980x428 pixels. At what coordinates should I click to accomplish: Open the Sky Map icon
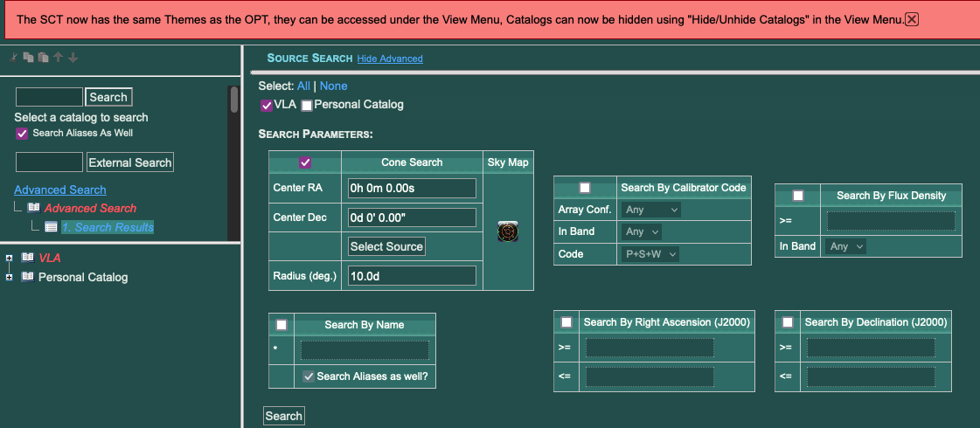[509, 231]
